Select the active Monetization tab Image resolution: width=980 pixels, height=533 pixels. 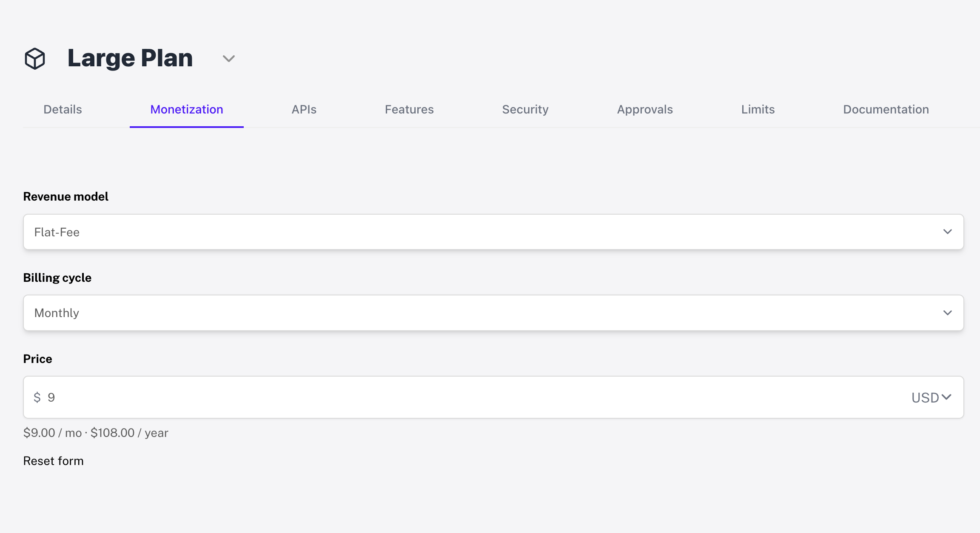[186, 109]
